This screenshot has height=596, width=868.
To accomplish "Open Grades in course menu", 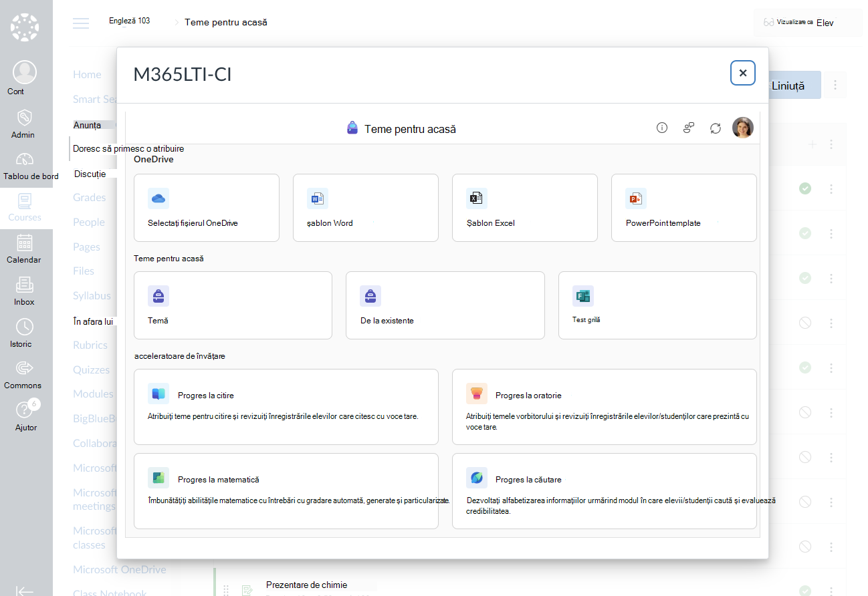I will click(90, 198).
